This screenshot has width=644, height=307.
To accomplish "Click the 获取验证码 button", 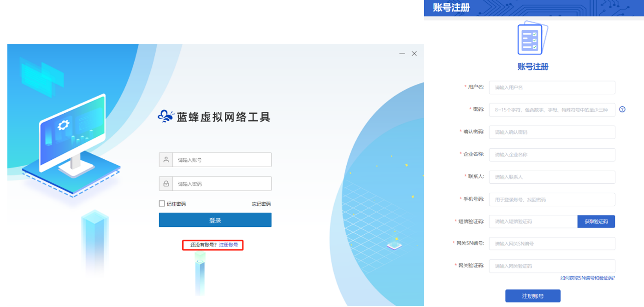I will [x=597, y=221].
